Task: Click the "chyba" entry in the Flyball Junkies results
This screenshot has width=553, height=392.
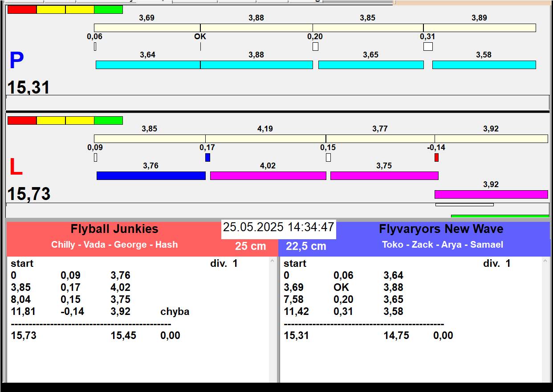Action: point(175,311)
